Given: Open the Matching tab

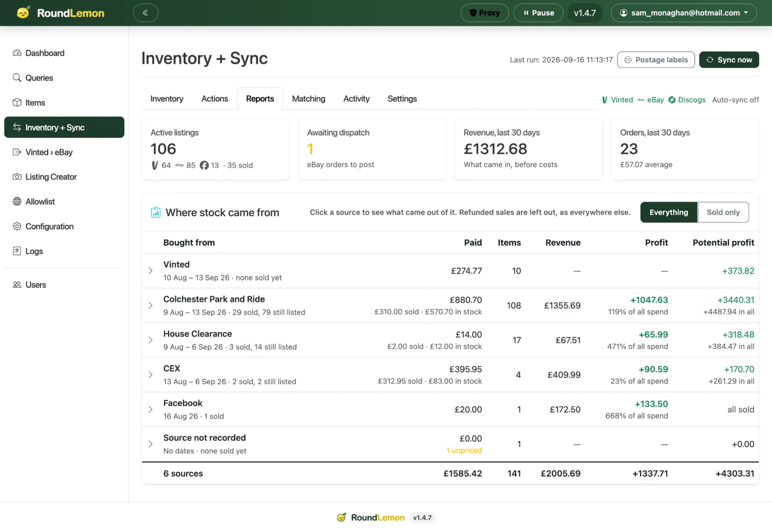Looking at the screenshot, I should (309, 99).
